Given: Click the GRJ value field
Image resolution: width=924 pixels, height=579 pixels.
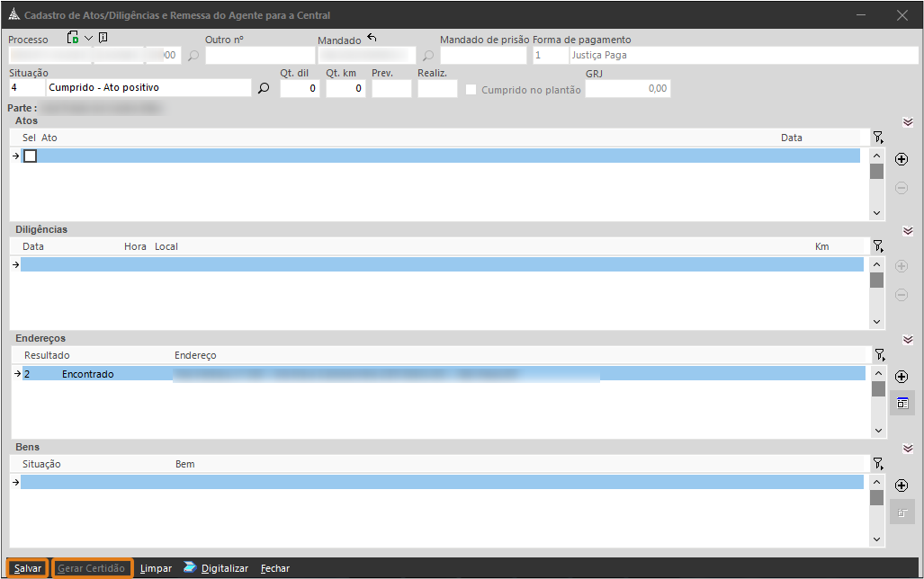Looking at the screenshot, I should 628,88.
